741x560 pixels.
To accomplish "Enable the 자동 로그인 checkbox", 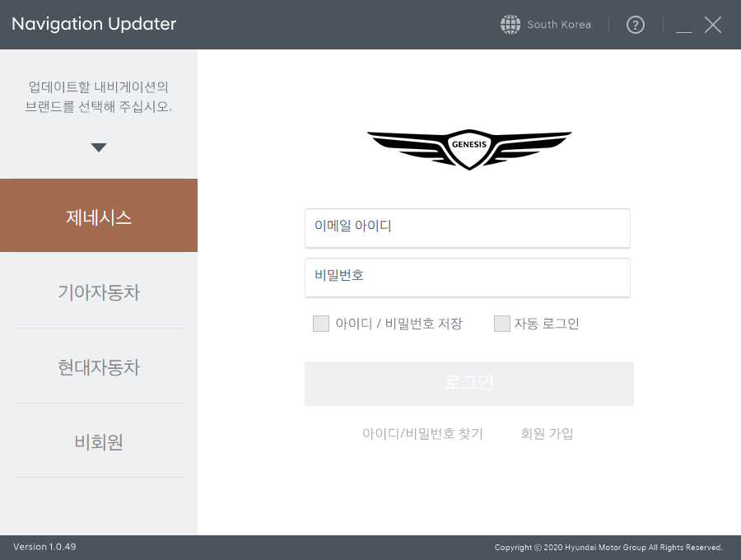I will click(x=502, y=324).
